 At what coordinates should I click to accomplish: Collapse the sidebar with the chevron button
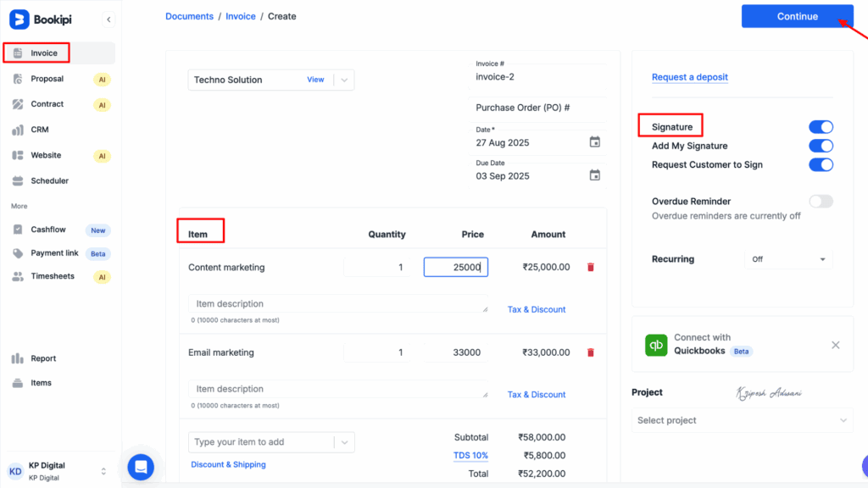(x=108, y=19)
